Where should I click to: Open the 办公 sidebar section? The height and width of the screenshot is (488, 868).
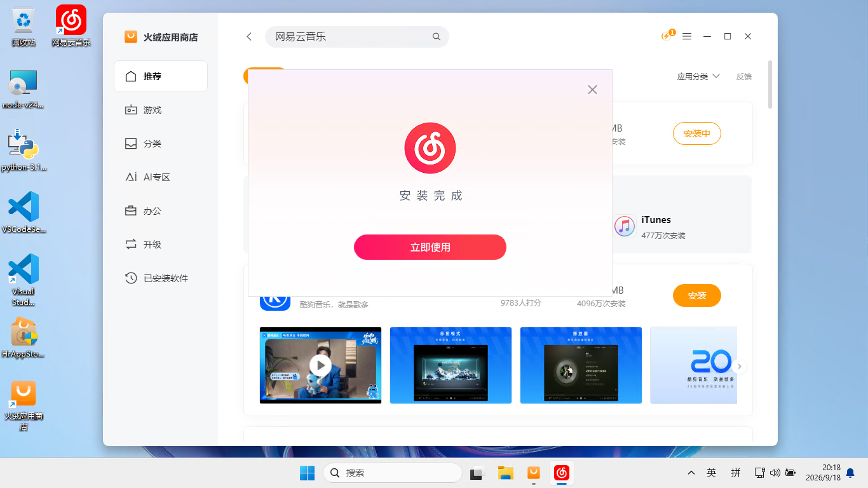click(x=161, y=211)
